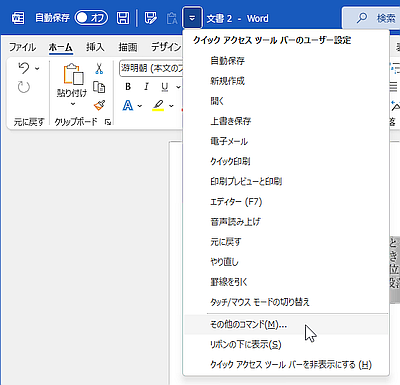Click the Copy icon
Image resolution: width=400 pixels, height=385 pixels.
click(x=99, y=87)
